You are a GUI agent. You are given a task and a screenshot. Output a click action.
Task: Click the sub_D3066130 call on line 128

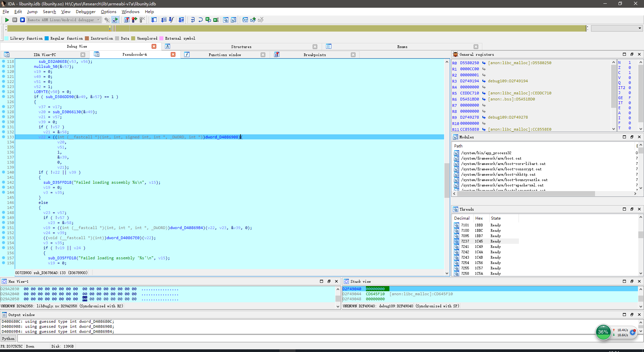67,112
